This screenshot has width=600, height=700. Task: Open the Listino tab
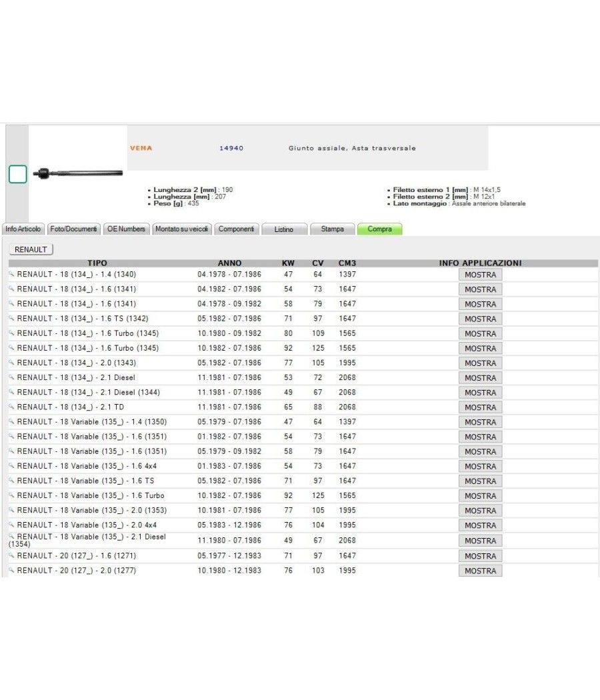pyautogui.click(x=285, y=229)
